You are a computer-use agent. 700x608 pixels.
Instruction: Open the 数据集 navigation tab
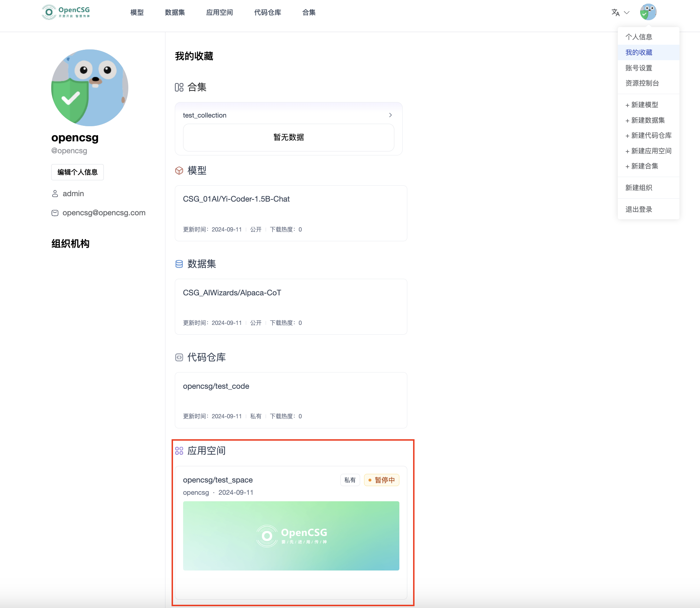tap(175, 13)
